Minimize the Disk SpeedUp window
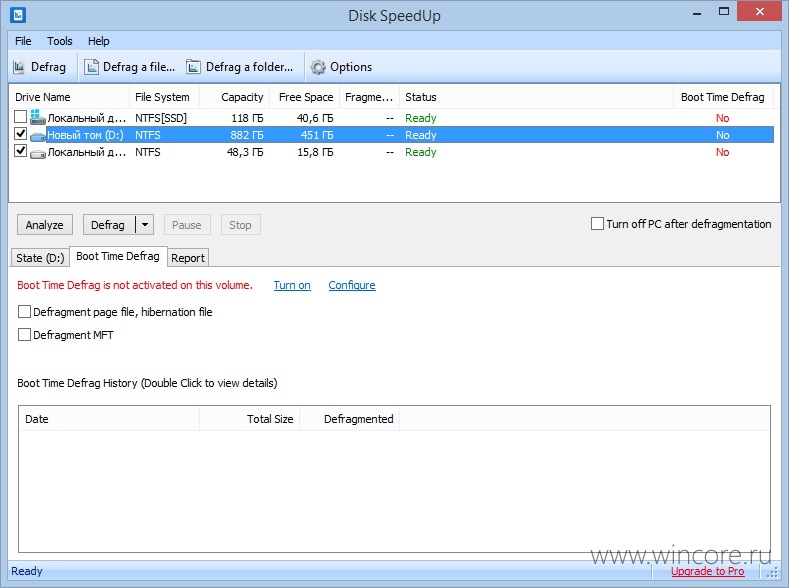The height and width of the screenshot is (588, 789). point(697,13)
